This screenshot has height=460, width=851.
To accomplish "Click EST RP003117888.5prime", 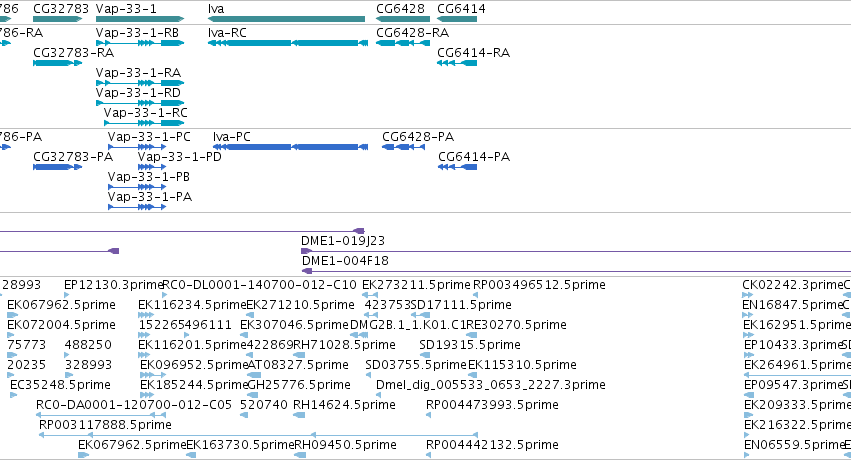I will pyautogui.click(x=105, y=425).
